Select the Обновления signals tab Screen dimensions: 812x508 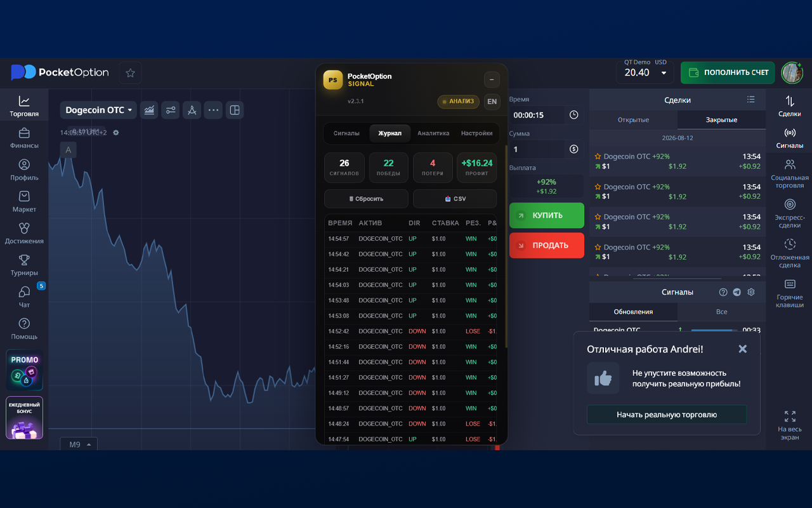pos(633,312)
